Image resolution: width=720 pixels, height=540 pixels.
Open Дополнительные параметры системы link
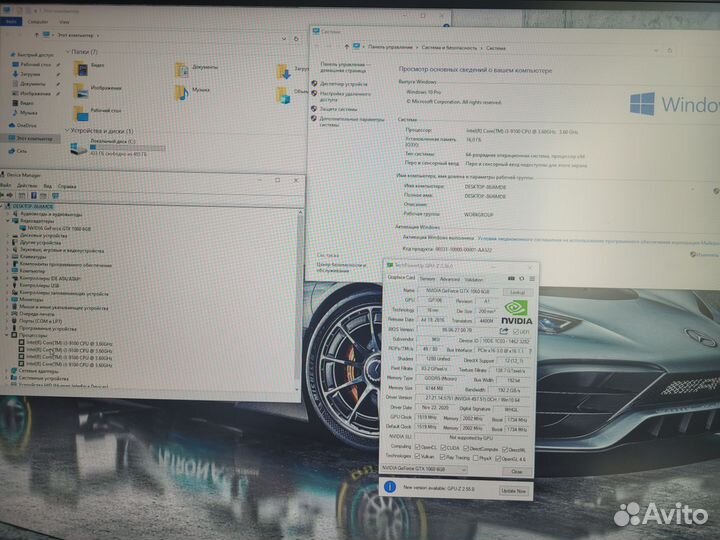[x=352, y=122]
